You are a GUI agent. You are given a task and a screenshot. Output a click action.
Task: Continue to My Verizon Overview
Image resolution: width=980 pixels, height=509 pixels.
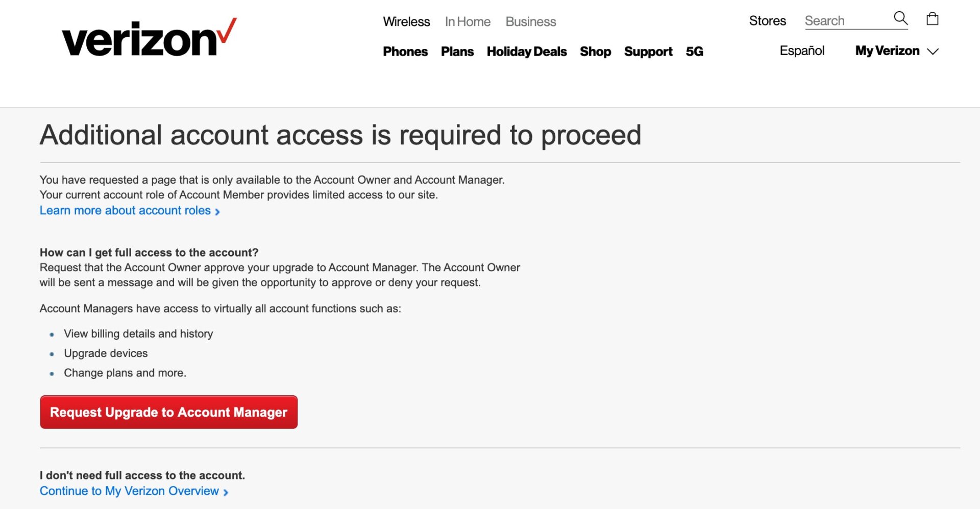[129, 491]
